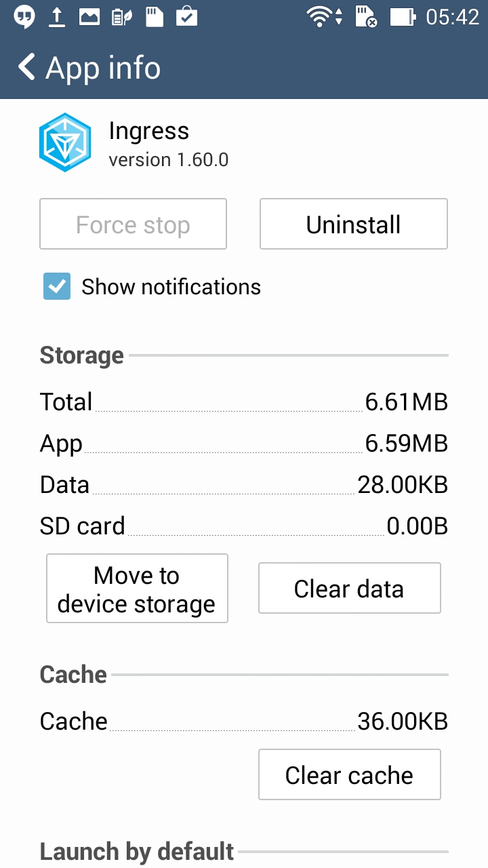Tap the Hangouts notification icon in status bar
The image size is (488, 868).
24,18
